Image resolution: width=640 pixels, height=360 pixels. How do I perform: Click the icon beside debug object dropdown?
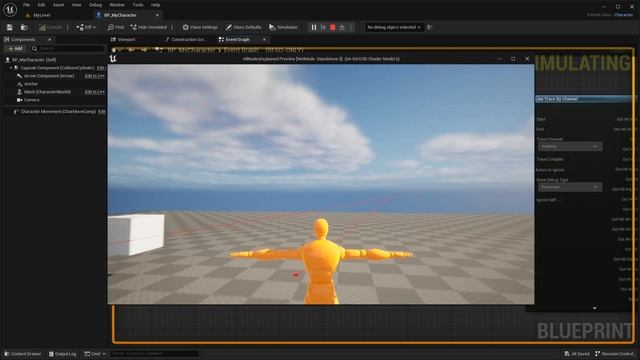click(x=430, y=27)
